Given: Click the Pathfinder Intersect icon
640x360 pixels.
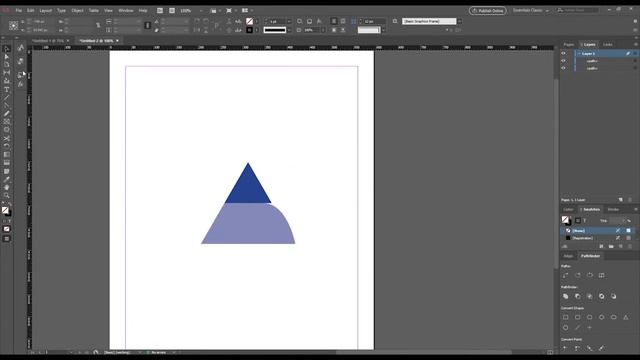Looking at the screenshot, I should 589,296.
